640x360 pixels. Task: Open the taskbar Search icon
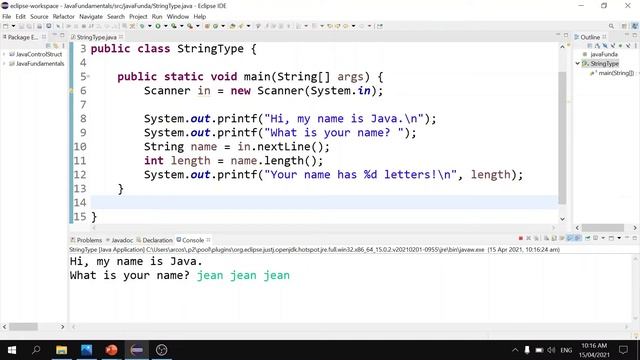tap(36, 350)
